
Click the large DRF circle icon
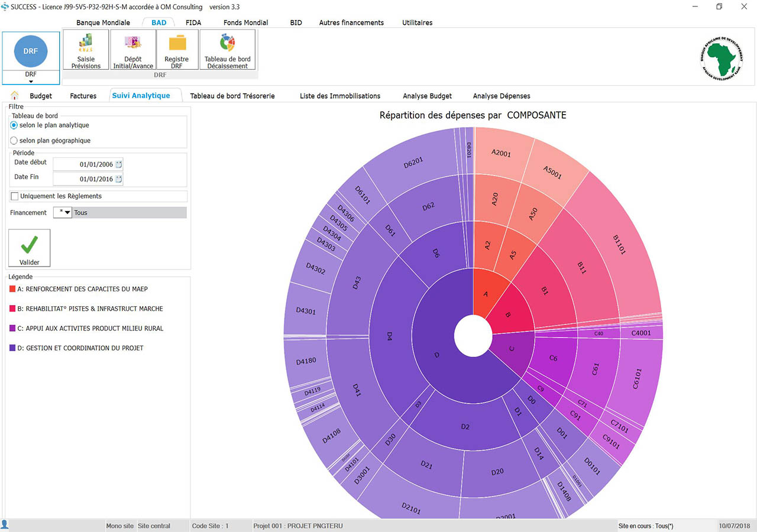(31, 51)
